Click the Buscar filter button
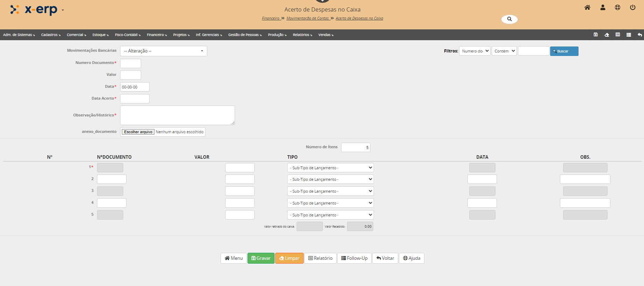 point(564,51)
